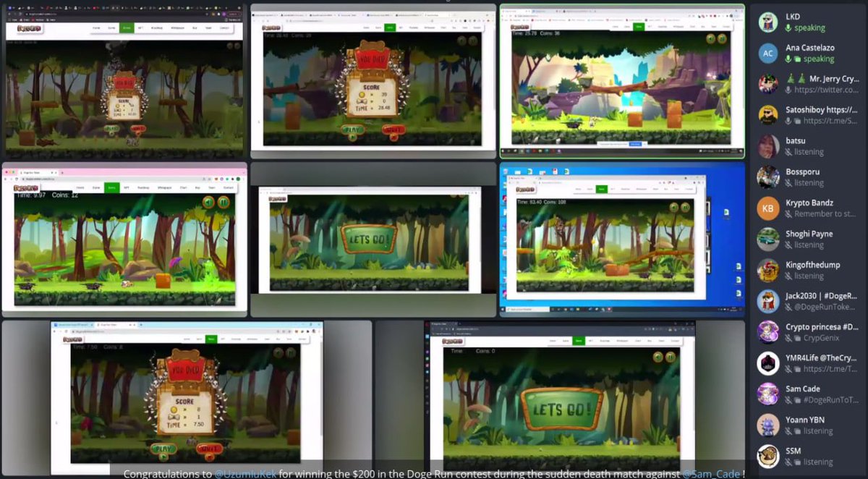Click PLAY in the top-left stream's game-over panel
This screenshot has height=479, width=868.
point(111,129)
